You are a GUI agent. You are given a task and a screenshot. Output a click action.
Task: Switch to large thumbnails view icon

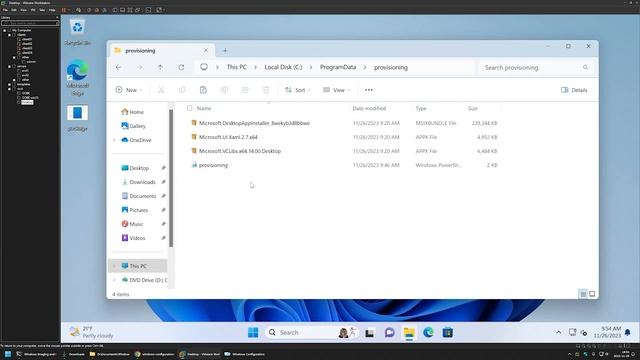592,294
